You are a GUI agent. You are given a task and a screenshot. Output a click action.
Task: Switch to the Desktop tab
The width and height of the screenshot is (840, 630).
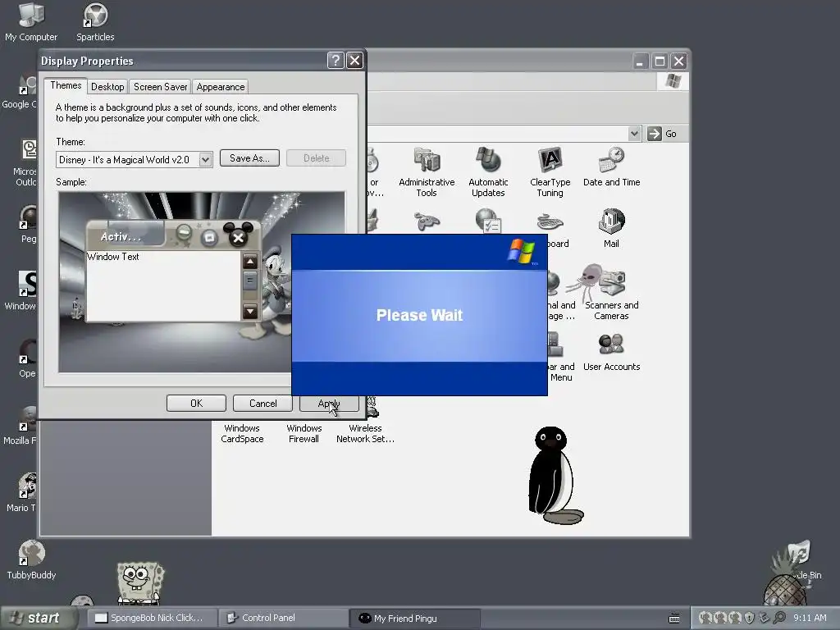pyautogui.click(x=107, y=87)
